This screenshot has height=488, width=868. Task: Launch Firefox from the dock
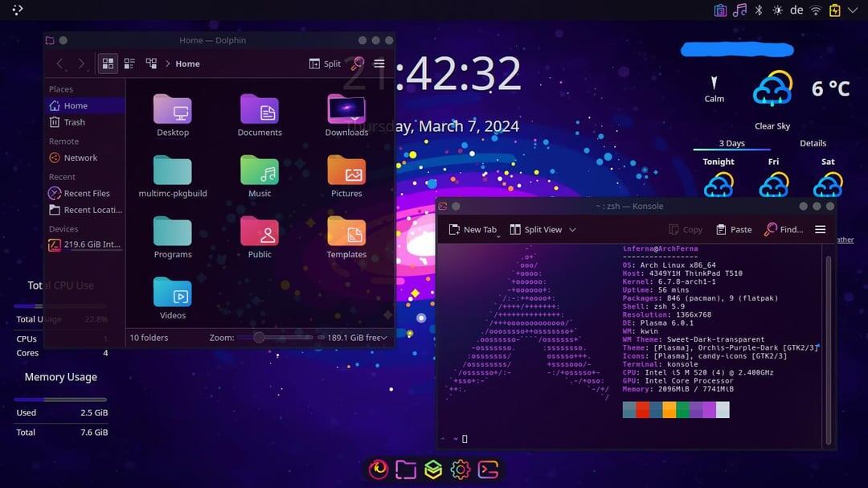379,470
